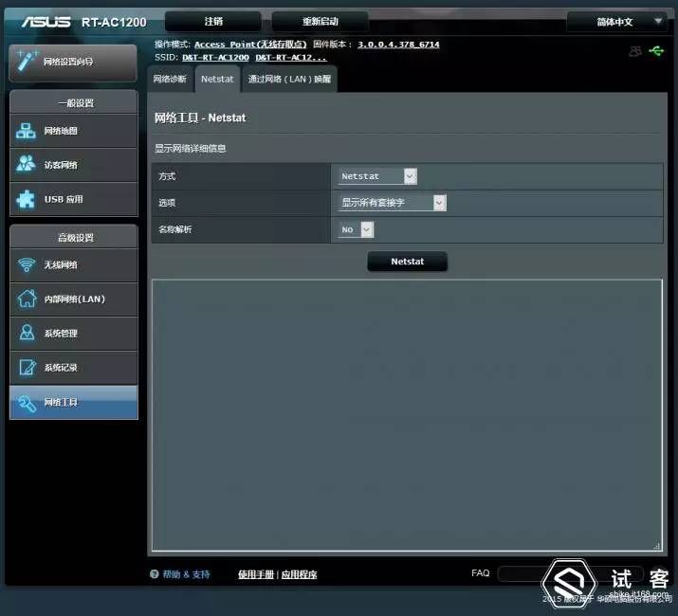Open the Access Point operation mode link

click(x=250, y=45)
